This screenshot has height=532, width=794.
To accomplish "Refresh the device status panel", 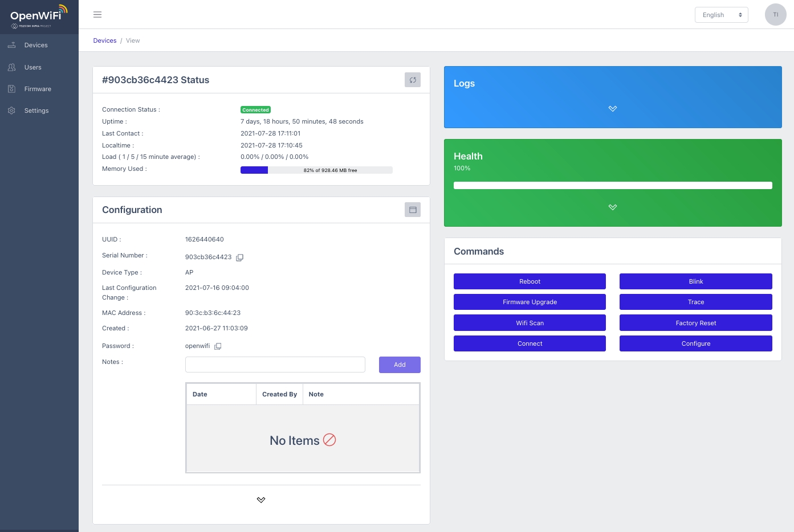I will tap(413, 80).
